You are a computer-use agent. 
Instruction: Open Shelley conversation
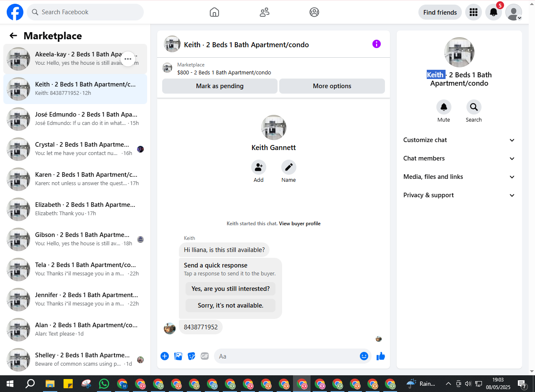pos(75,360)
